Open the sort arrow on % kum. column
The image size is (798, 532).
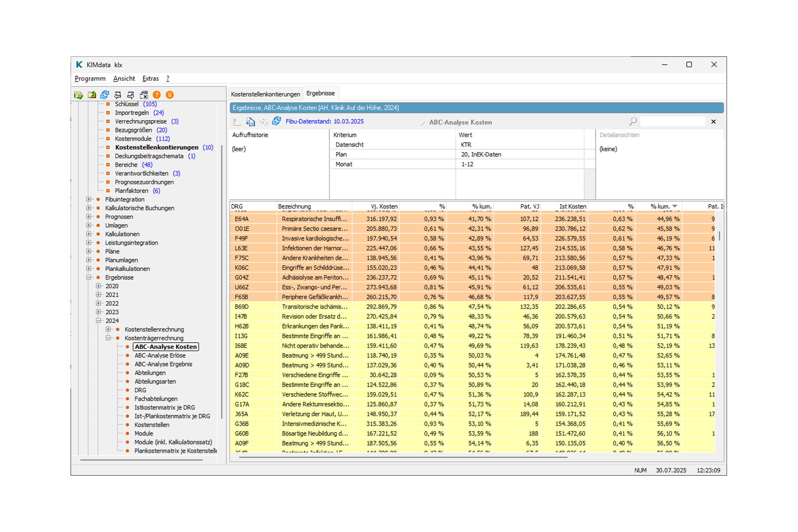coord(675,207)
